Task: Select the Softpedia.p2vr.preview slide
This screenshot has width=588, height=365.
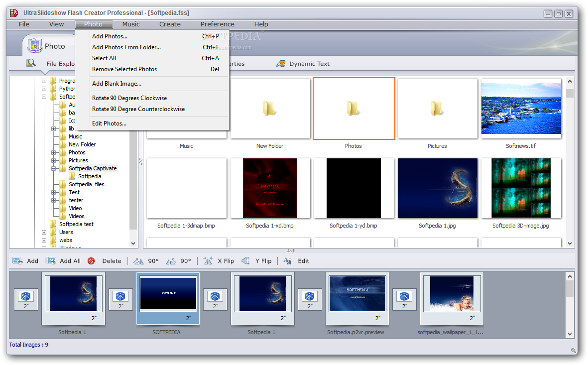Action: pyautogui.click(x=357, y=299)
